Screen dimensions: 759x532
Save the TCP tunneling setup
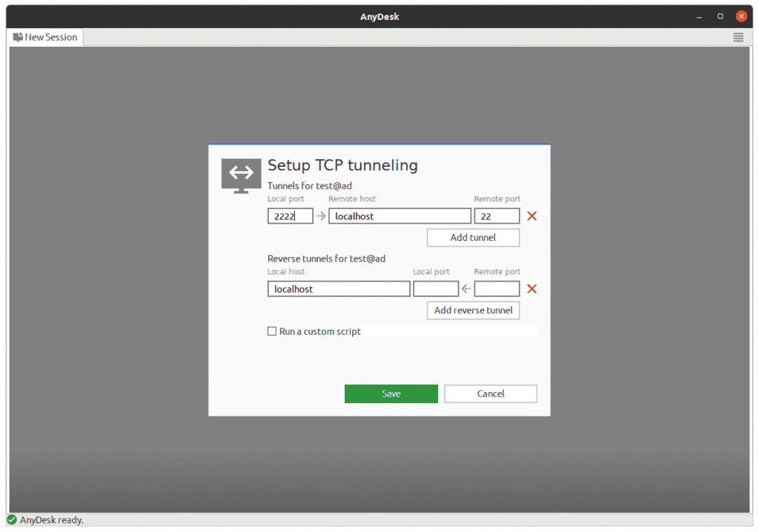pos(391,393)
